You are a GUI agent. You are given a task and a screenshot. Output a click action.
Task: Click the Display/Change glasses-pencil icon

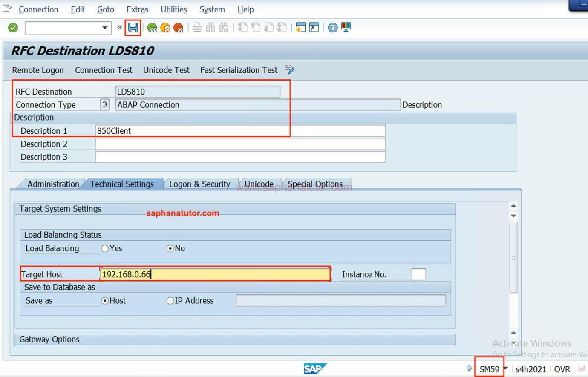290,69
